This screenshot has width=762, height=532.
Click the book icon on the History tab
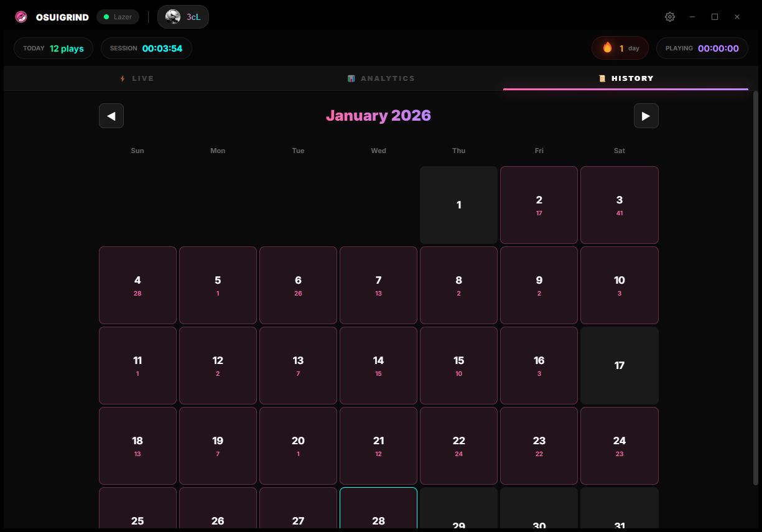pos(602,78)
